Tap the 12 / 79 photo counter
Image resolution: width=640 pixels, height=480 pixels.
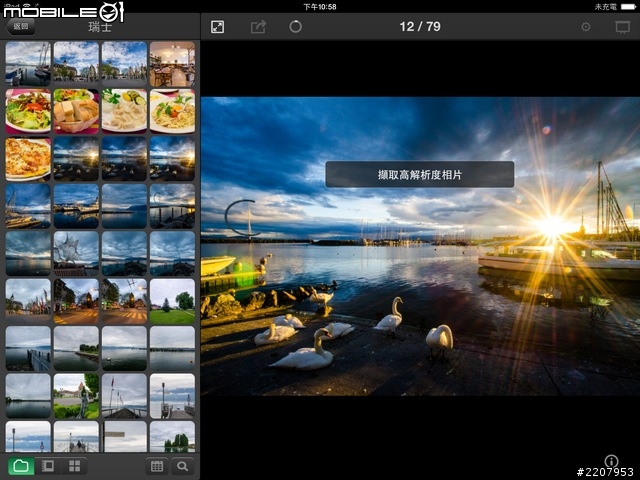(x=420, y=27)
